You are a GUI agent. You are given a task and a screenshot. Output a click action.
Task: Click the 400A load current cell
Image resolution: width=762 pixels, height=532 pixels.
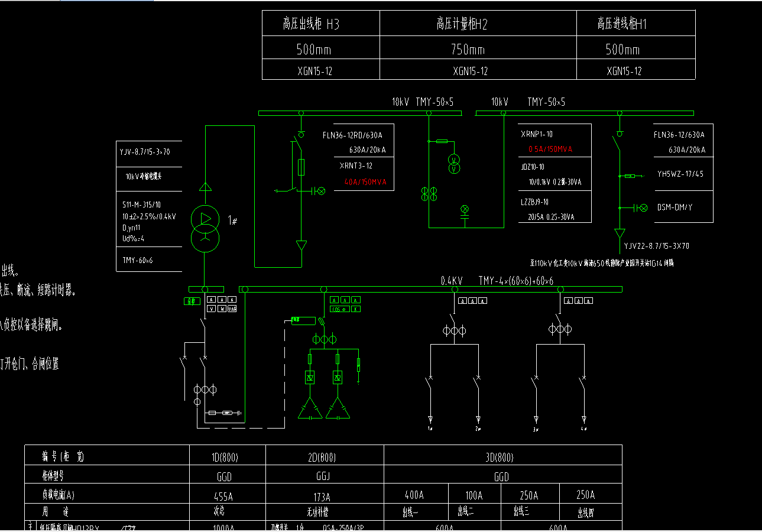point(416,495)
